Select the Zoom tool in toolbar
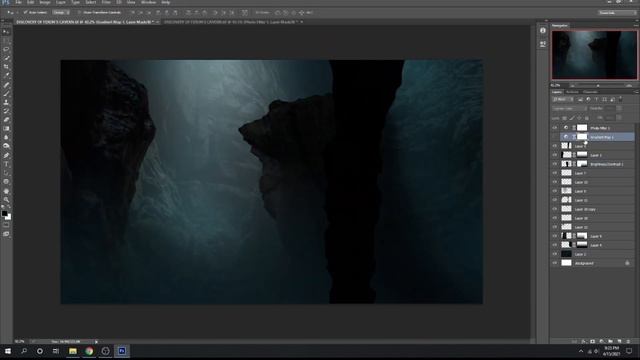The image size is (640, 360). [x=6, y=200]
